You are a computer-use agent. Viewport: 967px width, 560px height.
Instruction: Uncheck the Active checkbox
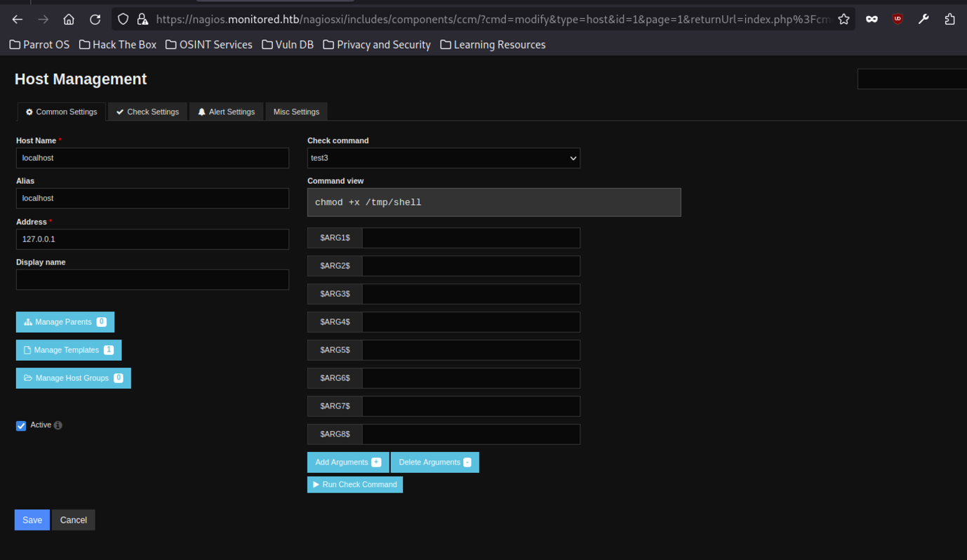[x=21, y=426]
